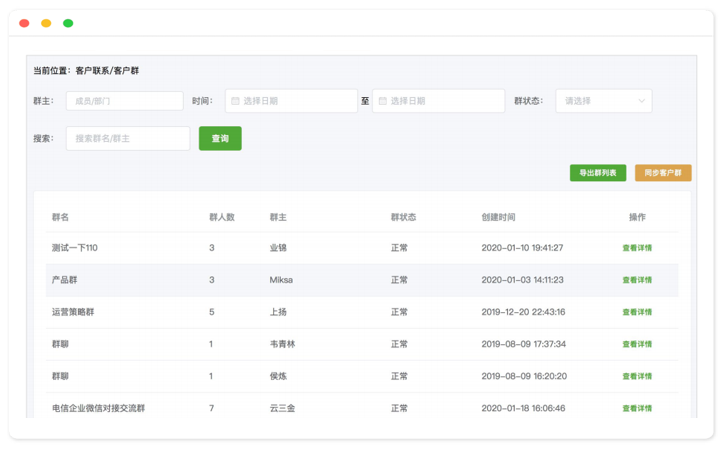723x449 pixels.
Task: Click the green macOS maximize button
Action: point(68,23)
